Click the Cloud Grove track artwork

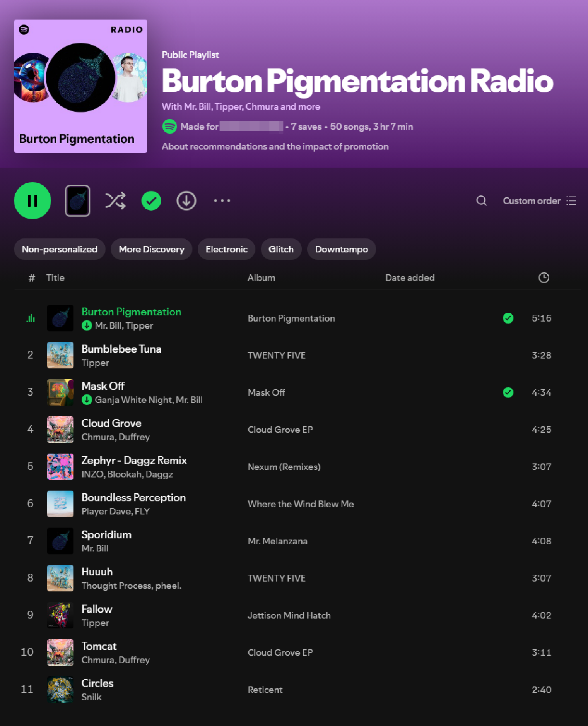pyautogui.click(x=60, y=429)
